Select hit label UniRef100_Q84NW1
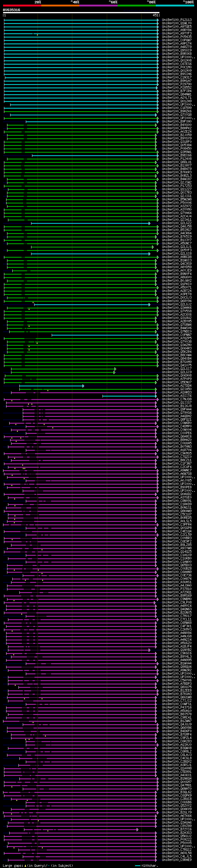 click(x=177, y=94)
